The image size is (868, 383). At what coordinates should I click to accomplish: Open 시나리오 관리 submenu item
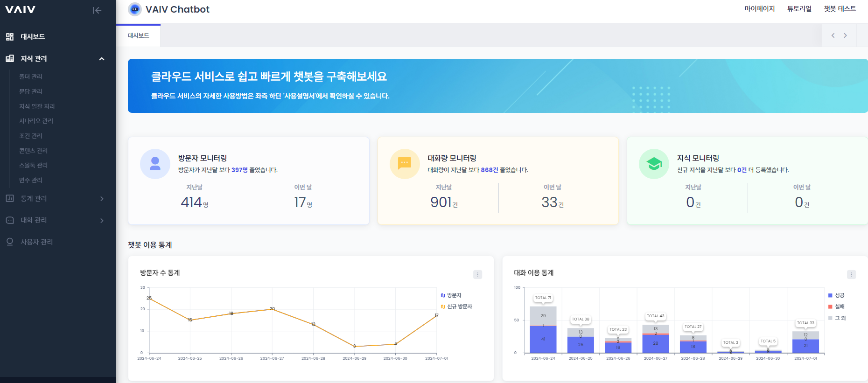click(36, 121)
